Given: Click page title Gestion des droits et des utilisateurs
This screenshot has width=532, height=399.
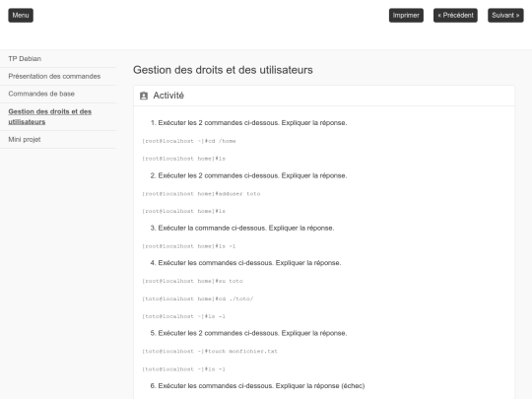Looking at the screenshot, I should (223, 70).
